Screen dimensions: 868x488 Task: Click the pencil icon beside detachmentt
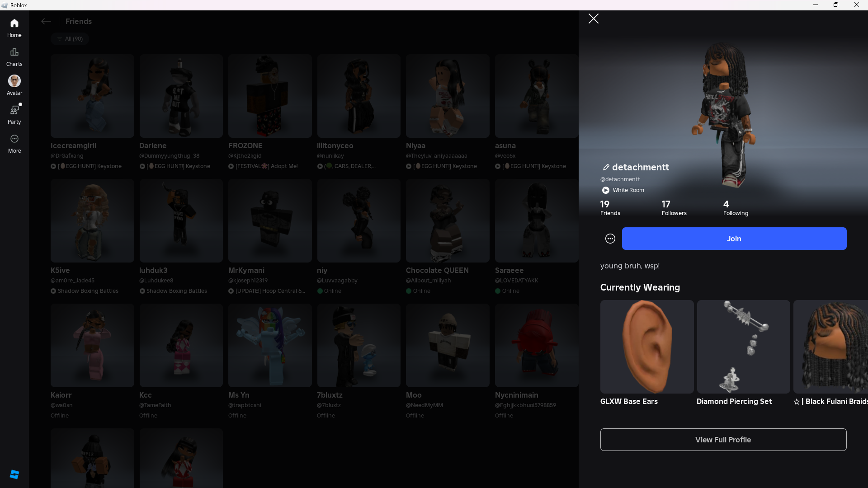pyautogui.click(x=606, y=167)
